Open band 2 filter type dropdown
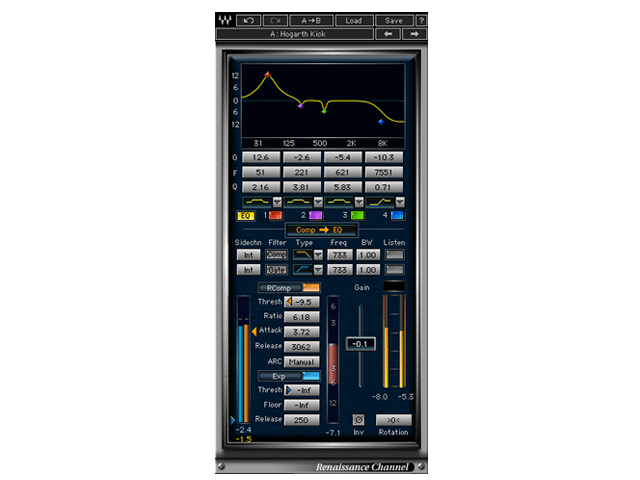The image size is (640, 480). point(318,202)
